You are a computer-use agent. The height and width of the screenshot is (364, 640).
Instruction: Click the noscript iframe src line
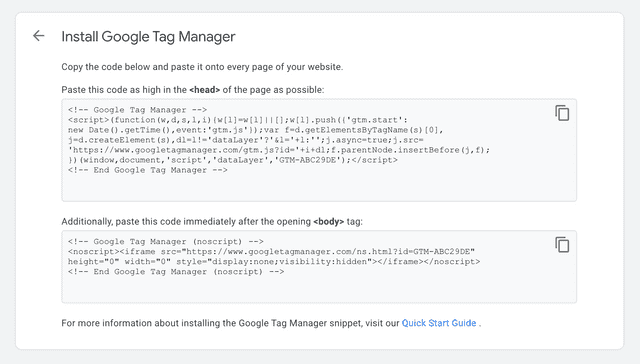271,252
